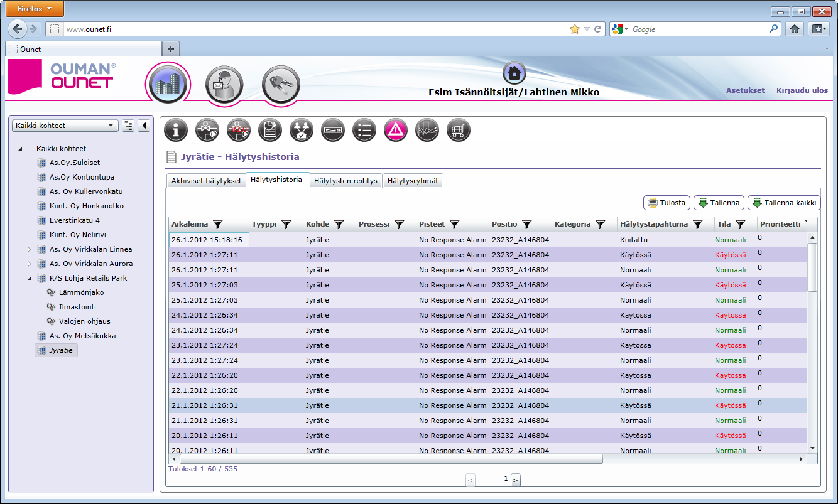Select As.Oy Kontiontupa in the tree
Screen dimensions: 838x504
pos(82,177)
